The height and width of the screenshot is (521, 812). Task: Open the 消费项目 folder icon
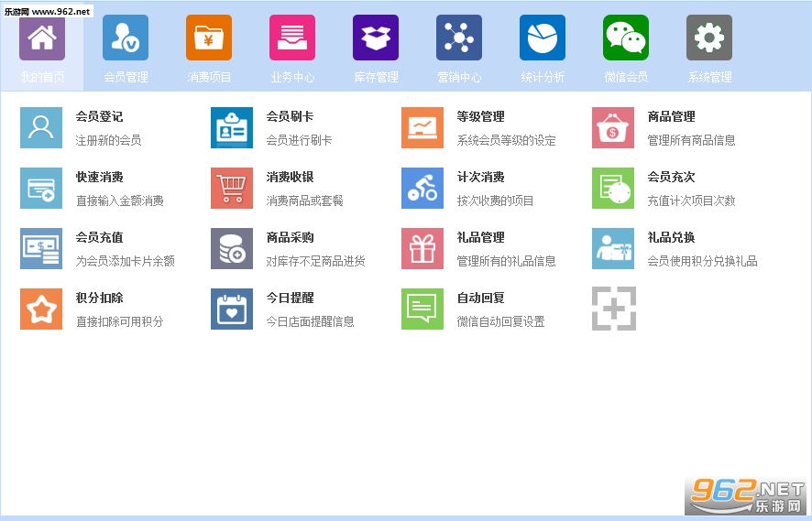[209, 38]
